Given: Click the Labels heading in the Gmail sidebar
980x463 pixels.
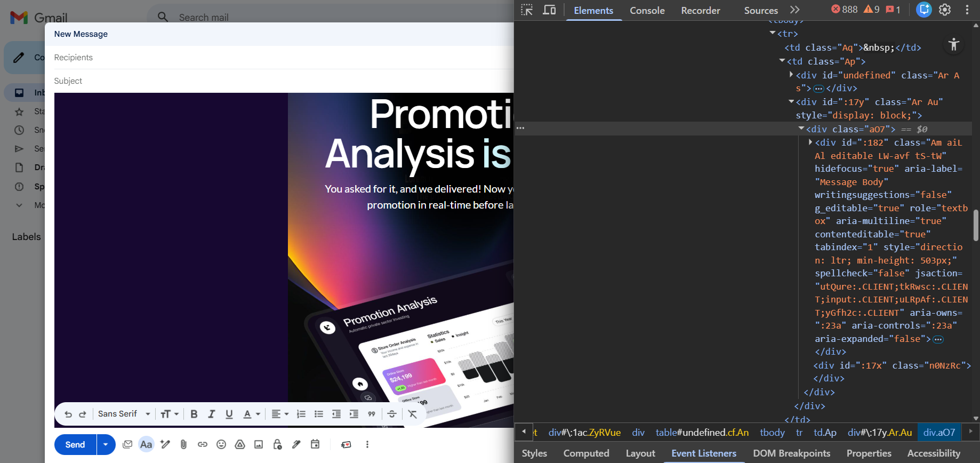Looking at the screenshot, I should (27, 237).
